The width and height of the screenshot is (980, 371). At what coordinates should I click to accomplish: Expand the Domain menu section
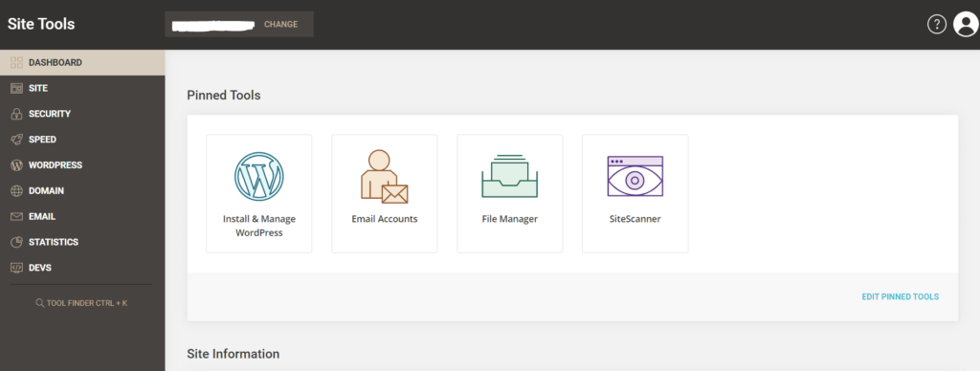[82, 190]
